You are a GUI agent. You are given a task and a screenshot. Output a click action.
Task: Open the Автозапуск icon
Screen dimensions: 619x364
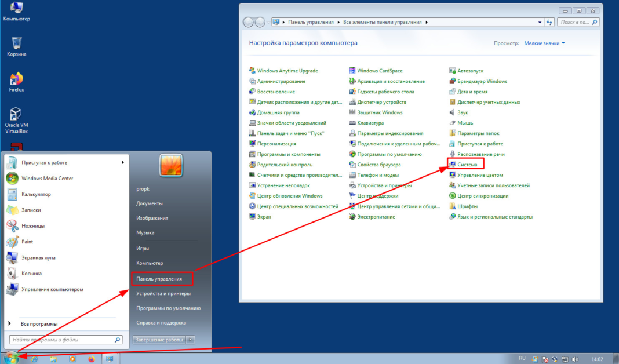(453, 71)
